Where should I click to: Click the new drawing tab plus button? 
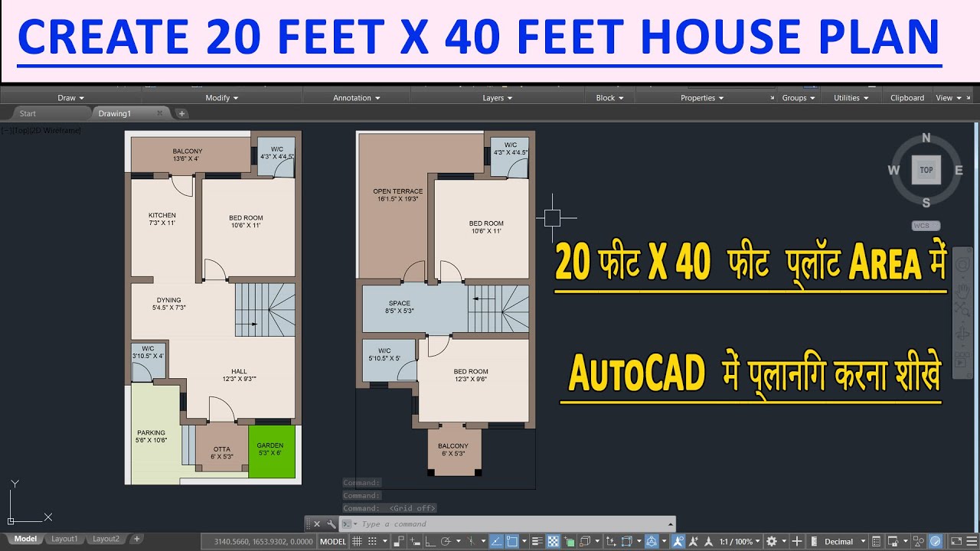(181, 113)
